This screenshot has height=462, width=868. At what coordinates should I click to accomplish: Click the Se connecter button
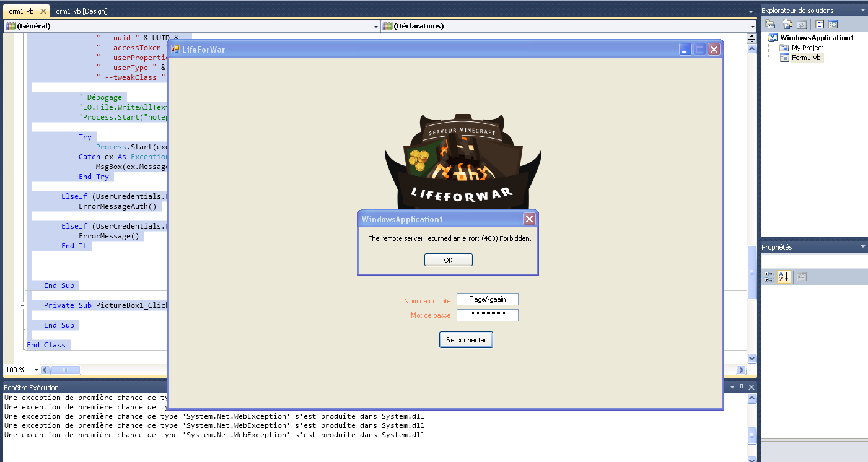466,340
